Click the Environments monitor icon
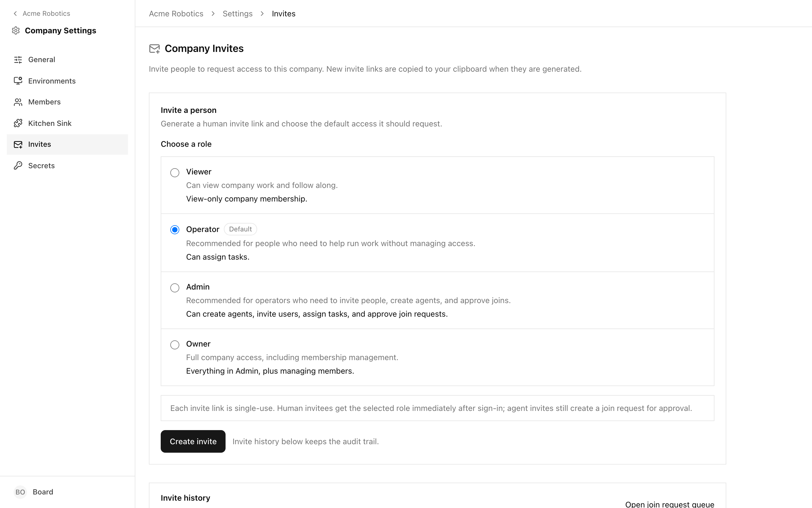 [x=18, y=81]
